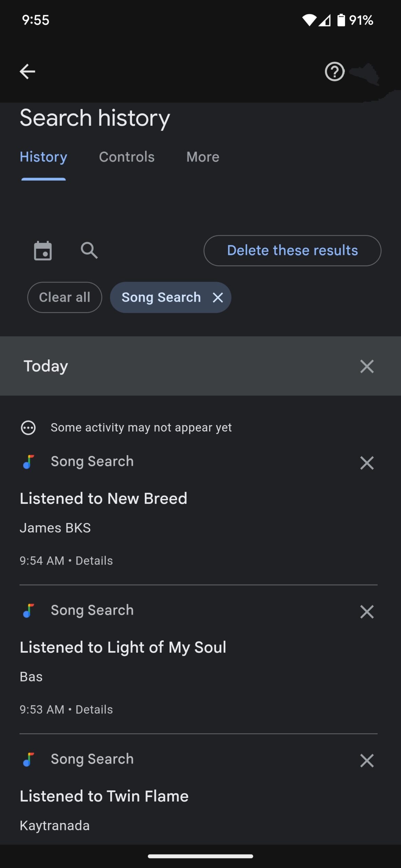Open Details for Light of My Soul
401x868 pixels.
pos(94,710)
